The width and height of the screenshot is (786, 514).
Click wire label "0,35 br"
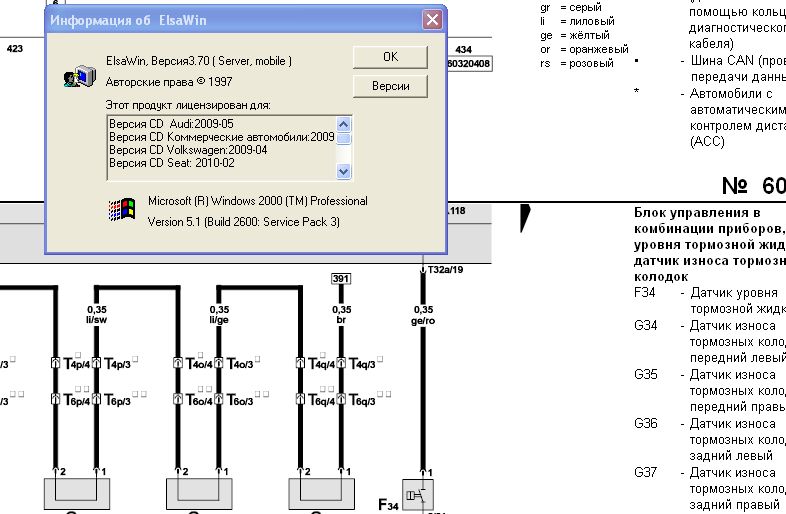pyautogui.click(x=341, y=314)
